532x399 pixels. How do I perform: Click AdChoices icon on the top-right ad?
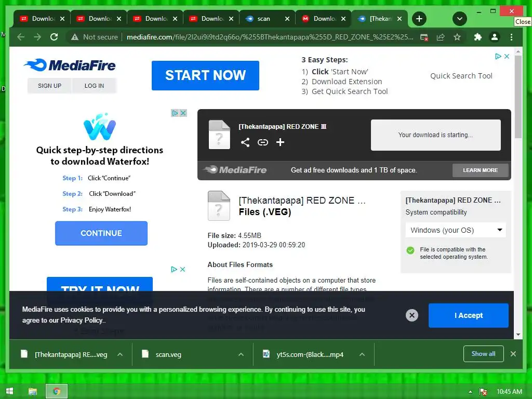tap(498, 56)
